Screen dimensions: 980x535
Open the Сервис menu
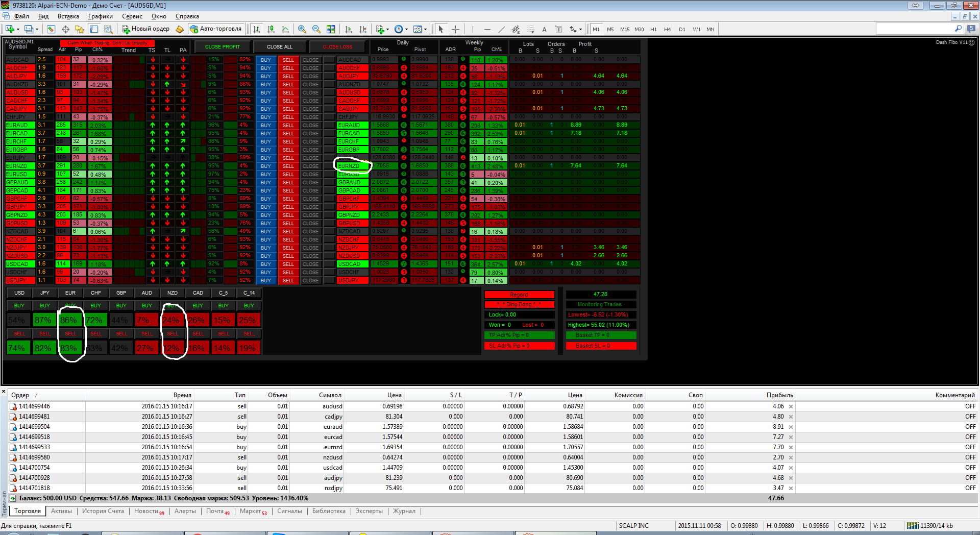(x=132, y=16)
